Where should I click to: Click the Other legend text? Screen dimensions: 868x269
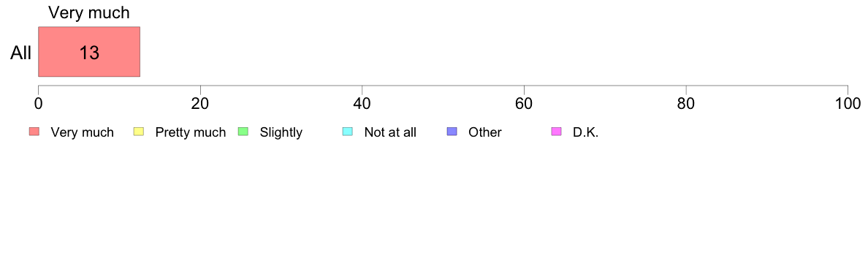tap(485, 132)
